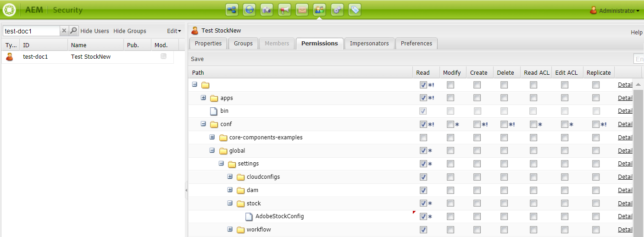Toggle Read checkbox for core-components-examples
This screenshot has width=644, height=237.
423,138
